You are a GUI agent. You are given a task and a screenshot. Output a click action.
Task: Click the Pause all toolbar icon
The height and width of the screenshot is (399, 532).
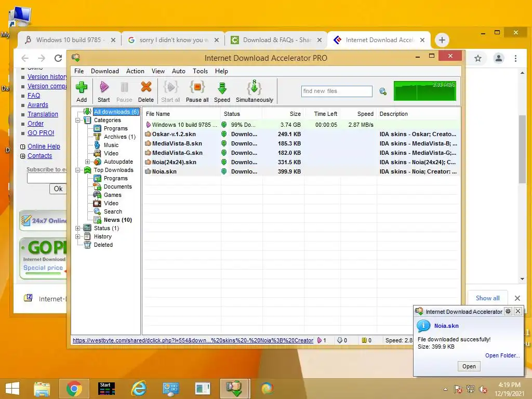pos(197,91)
